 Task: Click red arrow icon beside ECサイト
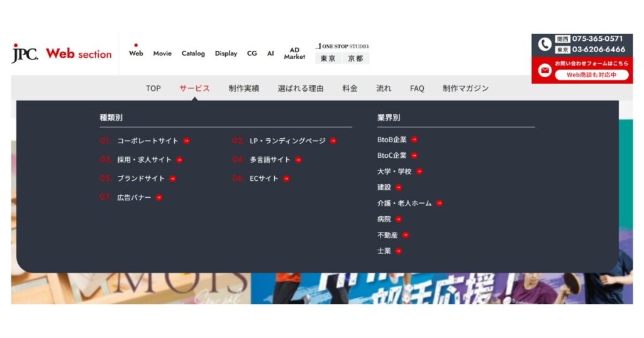click(286, 178)
